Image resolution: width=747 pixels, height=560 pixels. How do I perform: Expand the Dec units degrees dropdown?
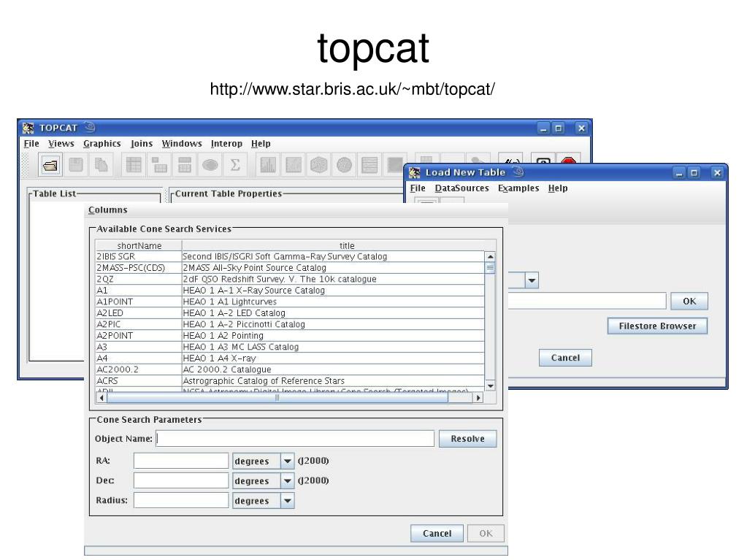click(x=287, y=481)
